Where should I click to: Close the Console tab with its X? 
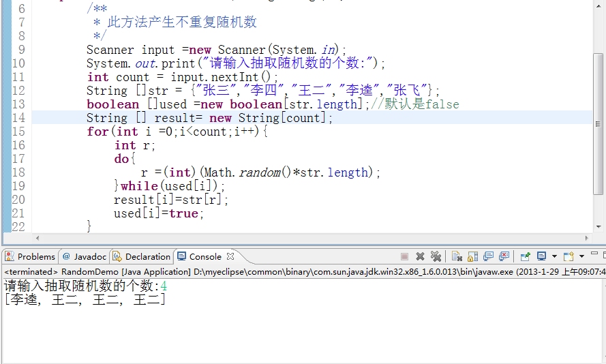pyautogui.click(x=230, y=256)
